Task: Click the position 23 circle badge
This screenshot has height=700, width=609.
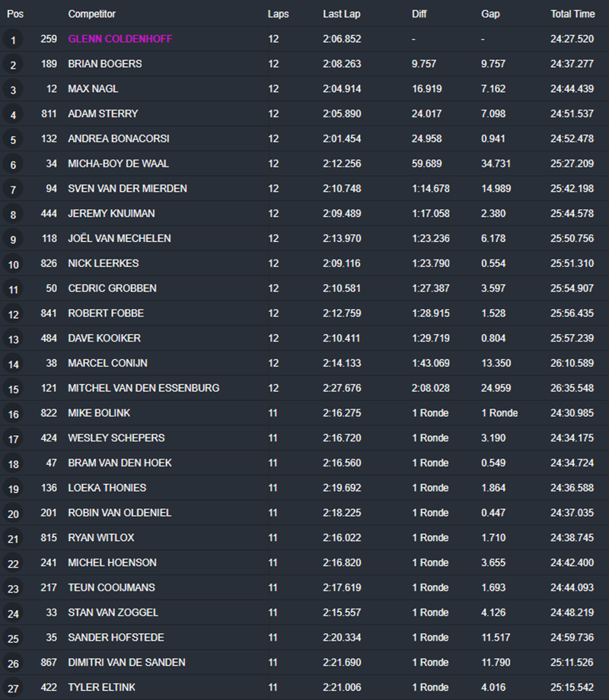Action: [x=14, y=589]
